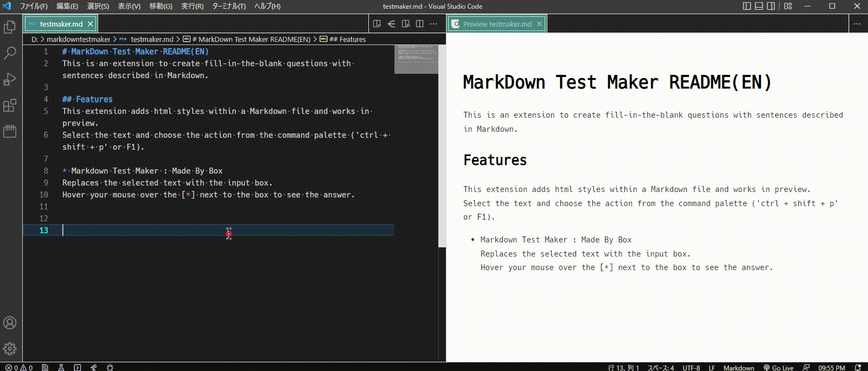Toggle bottom panel visibility
The width and height of the screenshot is (868, 371).
(759, 6)
